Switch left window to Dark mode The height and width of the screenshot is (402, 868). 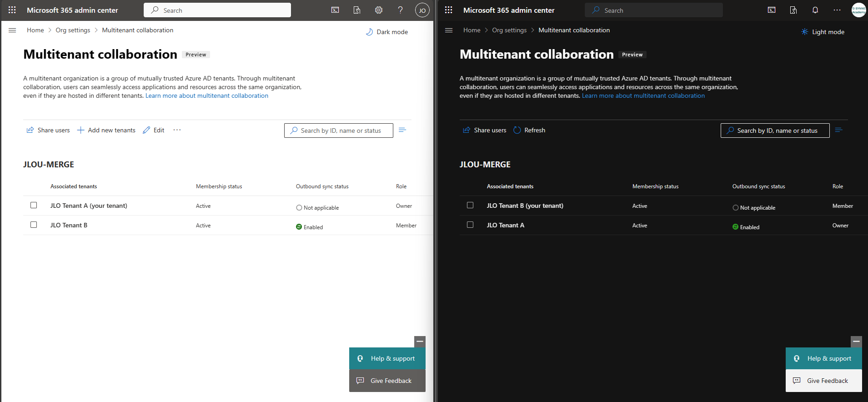[x=387, y=32]
